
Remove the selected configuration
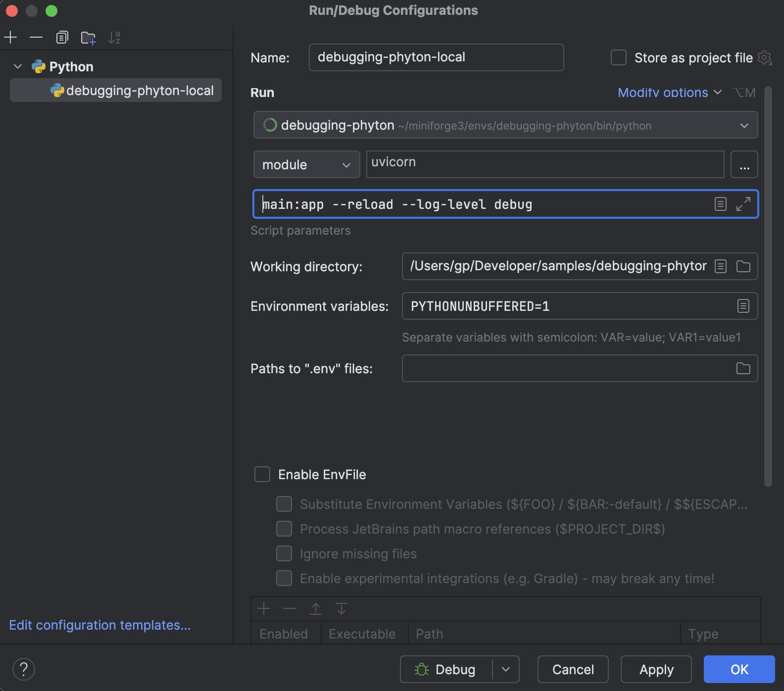36,38
